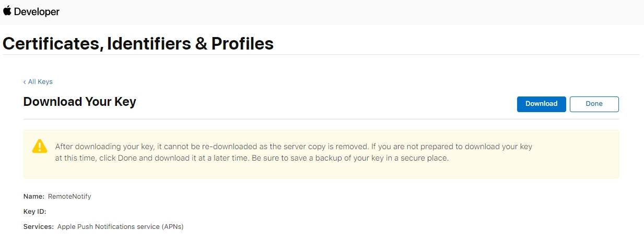Go back to All Keys
Image resolution: width=644 pixels, height=243 pixels.
click(38, 82)
